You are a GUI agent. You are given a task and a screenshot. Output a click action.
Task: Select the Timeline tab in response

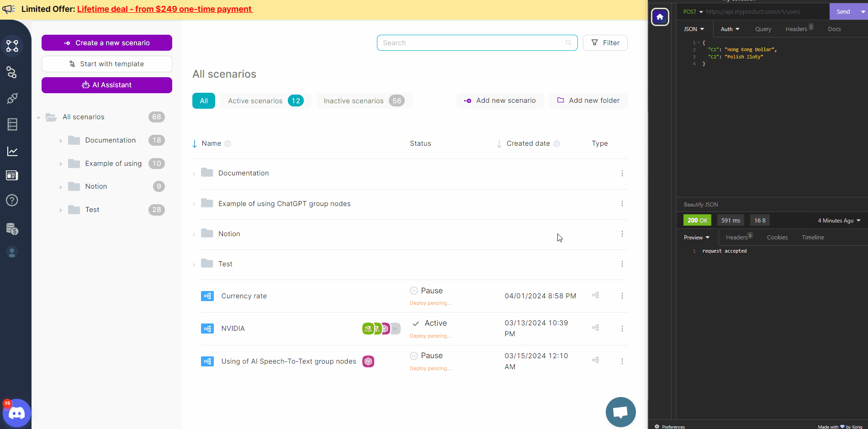tap(813, 238)
